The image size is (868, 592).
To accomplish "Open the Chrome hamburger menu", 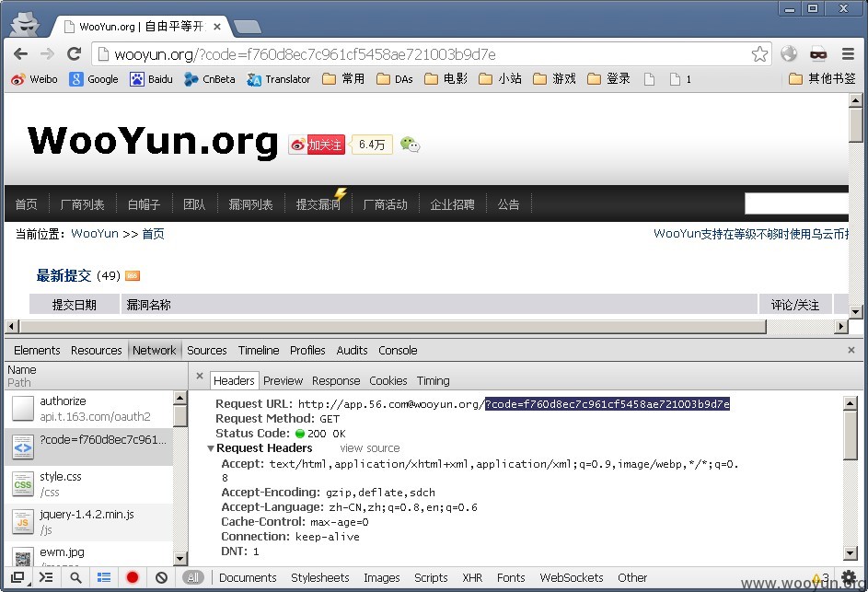I will pos(848,53).
